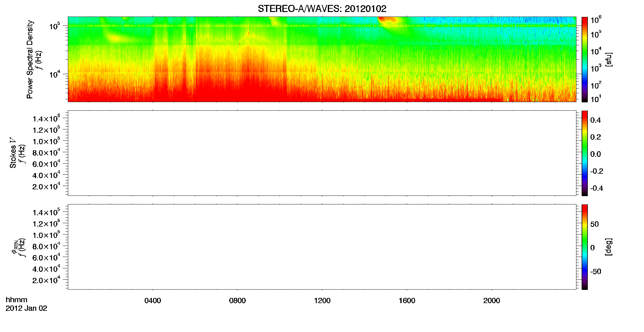Click the empty phi RTN plot panel
Screen dimensions: 644x332
coord(322,247)
